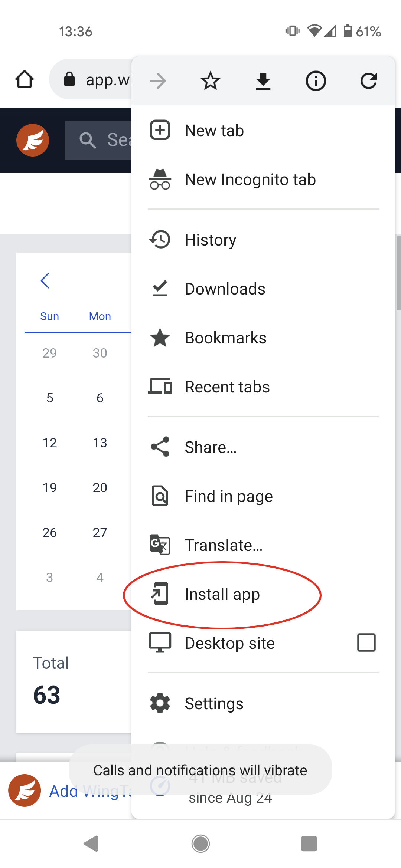Screen dimensions: 401x868
Task: Open Translate… menu item
Action: click(x=263, y=545)
